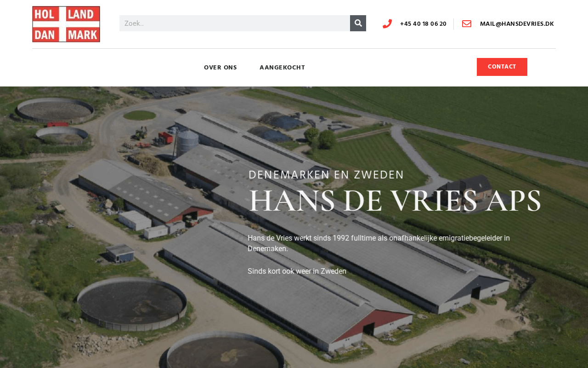Click the Hans de Vries APS heading
588x368 pixels.
click(395, 201)
